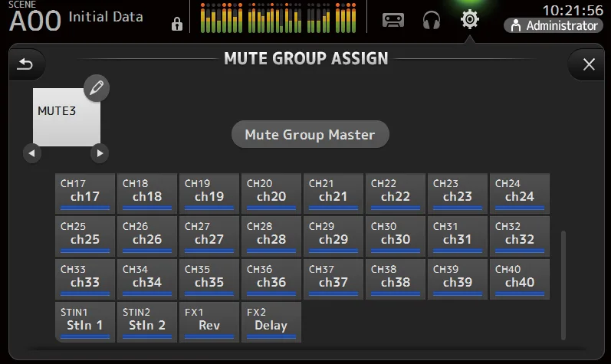Select channel CH36 for MUTE3
Image resolution: width=611 pixels, height=364 pixels.
pos(271,279)
